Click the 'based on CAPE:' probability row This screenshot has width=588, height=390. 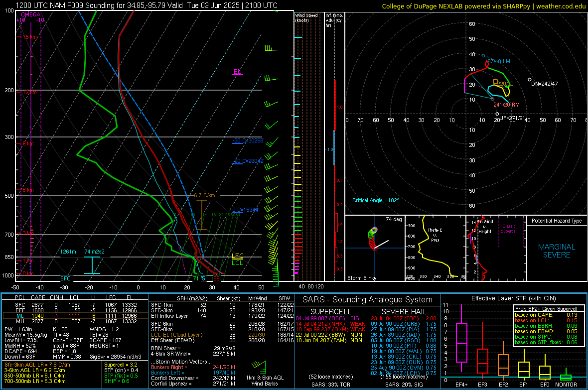coord(546,315)
